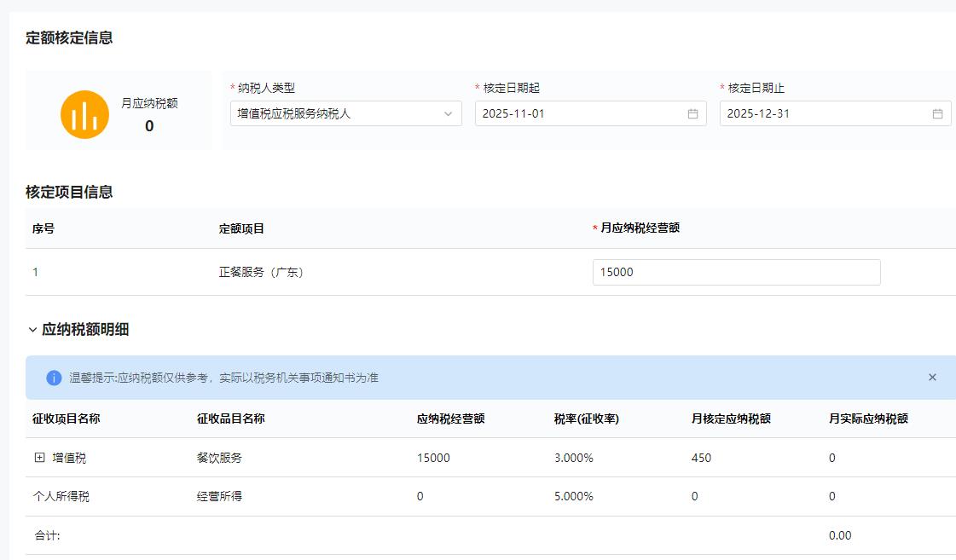Click the 合计 total row label
Screen dimensions: 956x560
[x=46, y=536]
